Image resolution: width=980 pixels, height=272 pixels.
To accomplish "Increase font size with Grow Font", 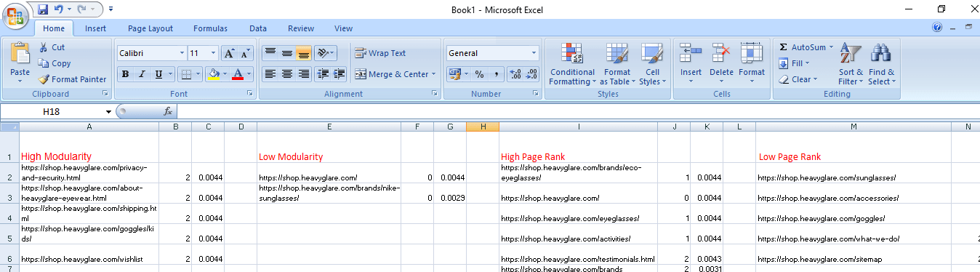I will (x=229, y=53).
